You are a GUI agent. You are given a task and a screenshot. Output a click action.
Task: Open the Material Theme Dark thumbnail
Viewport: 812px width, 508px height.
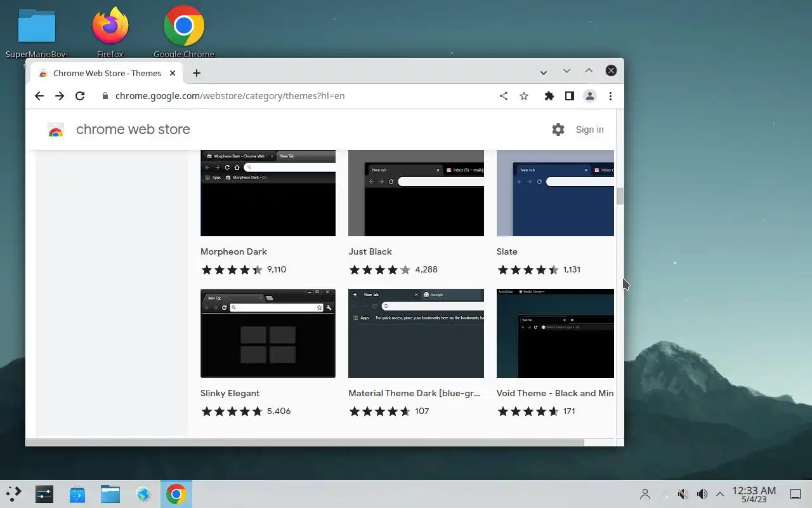pyautogui.click(x=416, y=333)
